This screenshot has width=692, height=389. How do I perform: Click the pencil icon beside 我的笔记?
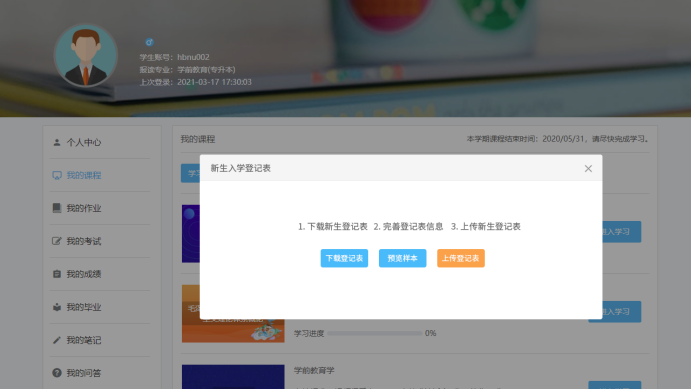(56, 340)
